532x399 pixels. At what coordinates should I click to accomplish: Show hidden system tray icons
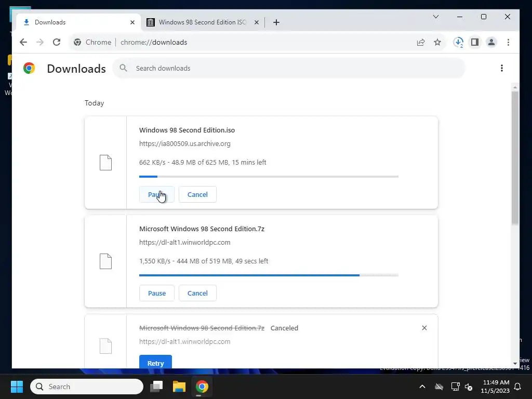click(x=422, y=387)
